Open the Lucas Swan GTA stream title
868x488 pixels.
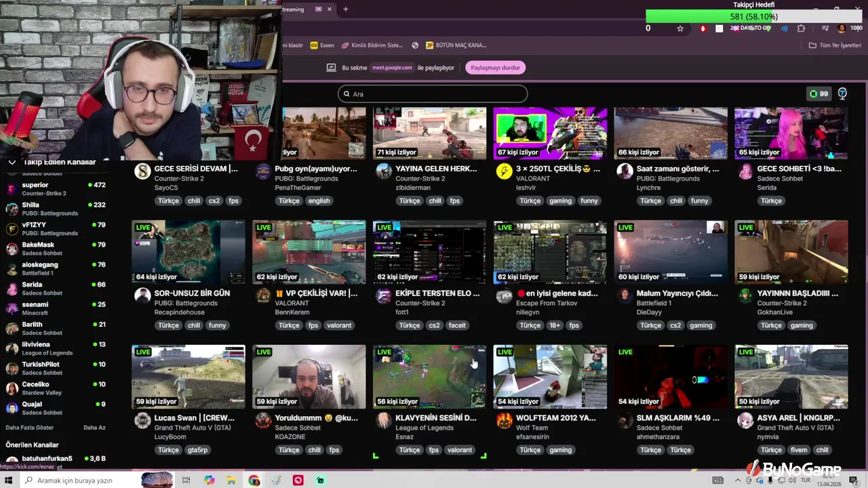tap(195, 418)
